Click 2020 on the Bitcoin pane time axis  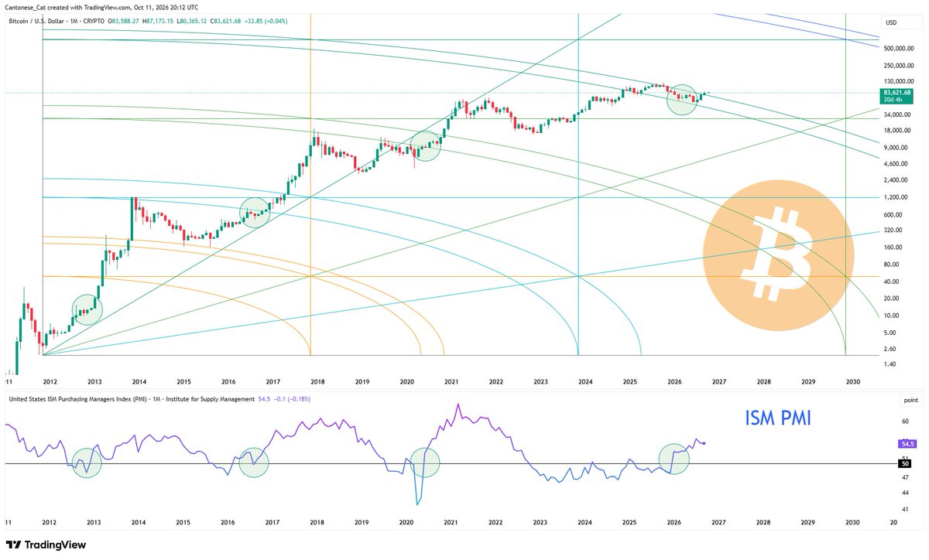407,382
